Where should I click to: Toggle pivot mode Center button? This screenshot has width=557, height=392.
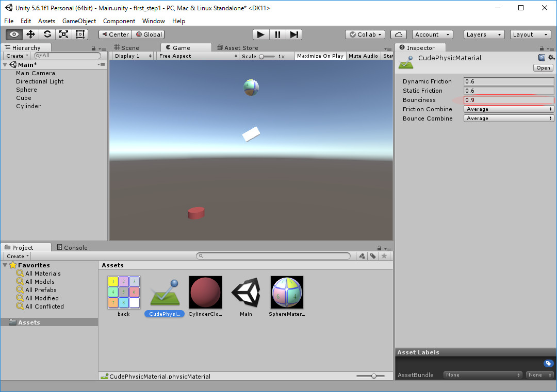(x=115, y=35)
